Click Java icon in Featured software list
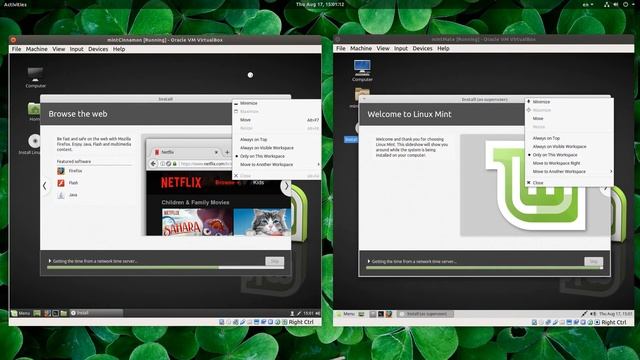Image resolution: width=640 pixels, height=360 pixels. [x=61, y=195]
